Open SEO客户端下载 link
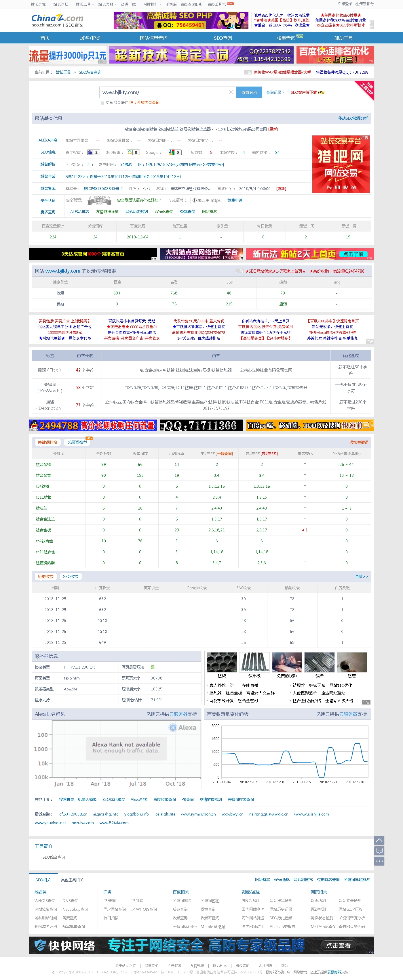This screenshot has width=403, height=980. pos(304,92)
